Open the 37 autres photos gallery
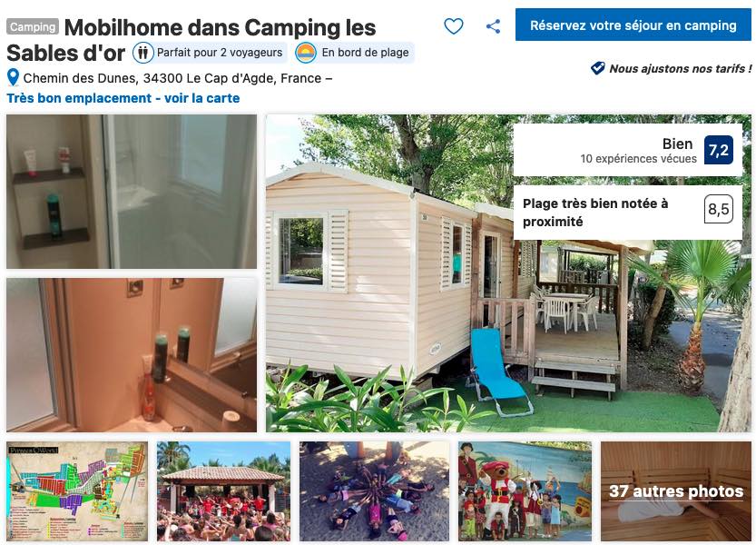The height and width of the screenshot is (545, 756). (x=675, y=490)
